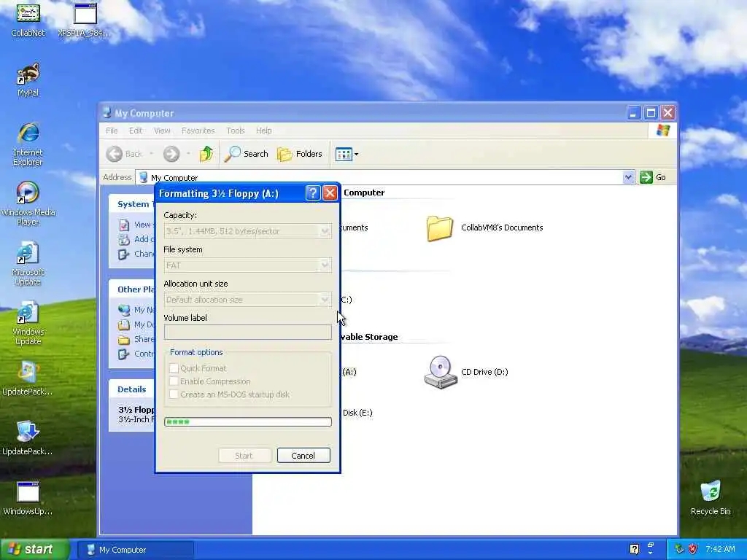747x560 pixels.
Task: Click the Volume label text field
Action: (248, 332)
